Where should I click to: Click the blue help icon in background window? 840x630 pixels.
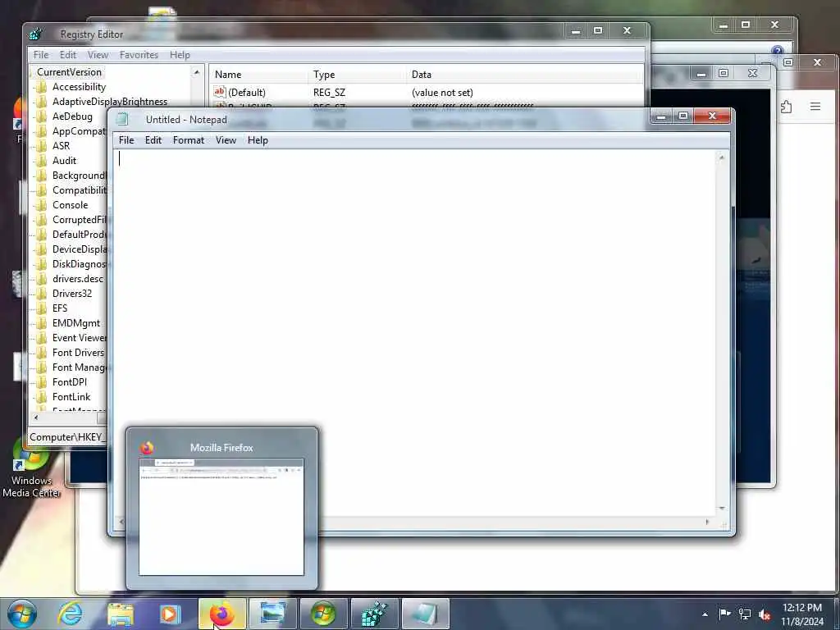[778, 51]
